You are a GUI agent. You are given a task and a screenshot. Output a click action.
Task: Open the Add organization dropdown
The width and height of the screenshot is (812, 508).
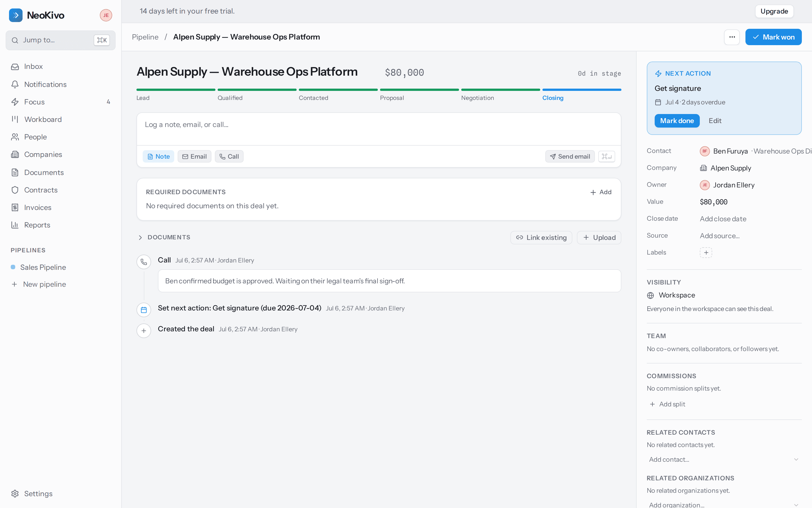pyautogui.click(x=724, y=505)
